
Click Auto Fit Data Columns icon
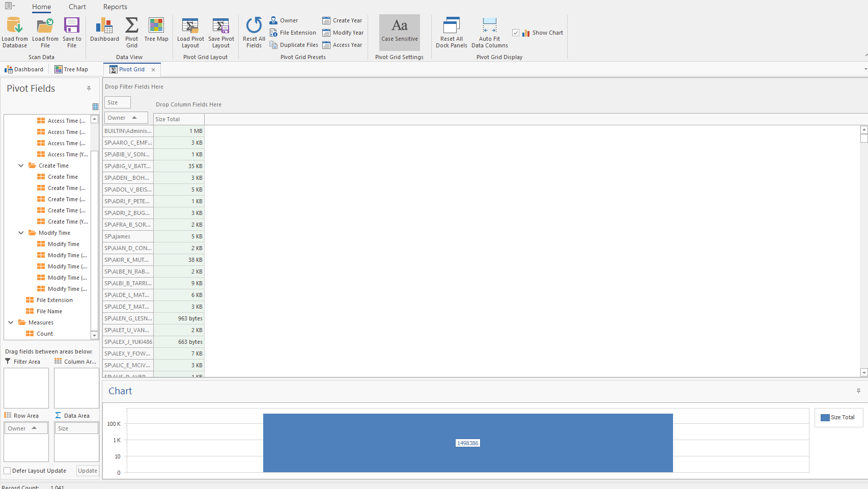[x=489, y=25]
